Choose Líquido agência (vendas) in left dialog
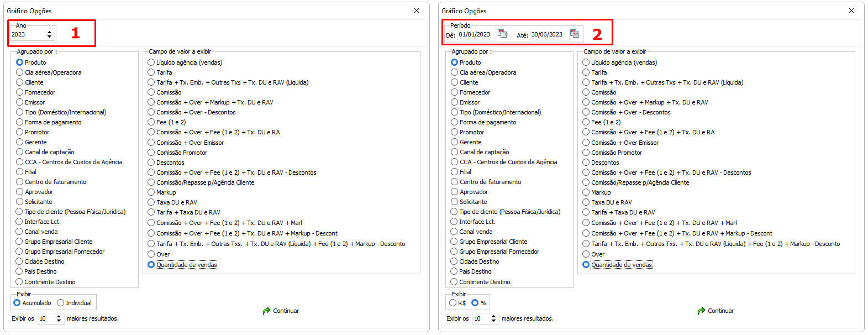 [185, 62]
